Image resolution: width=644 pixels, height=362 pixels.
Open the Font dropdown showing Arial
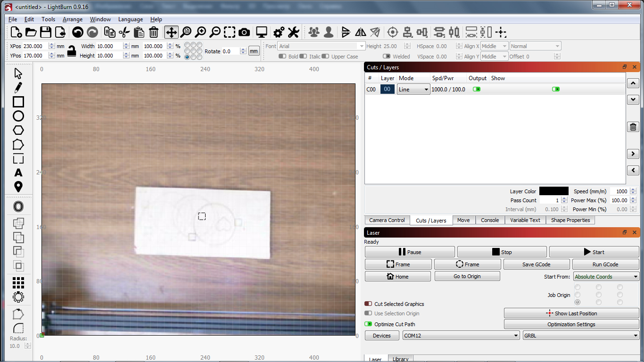point(321,46)
